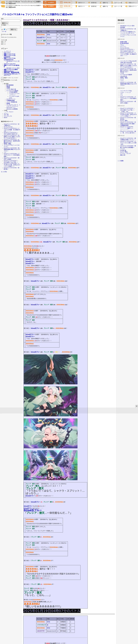Viewport: 138px width, 644px height.
Task: Open ユキ in the 更新履歴 list
Action: coord(121,94)
